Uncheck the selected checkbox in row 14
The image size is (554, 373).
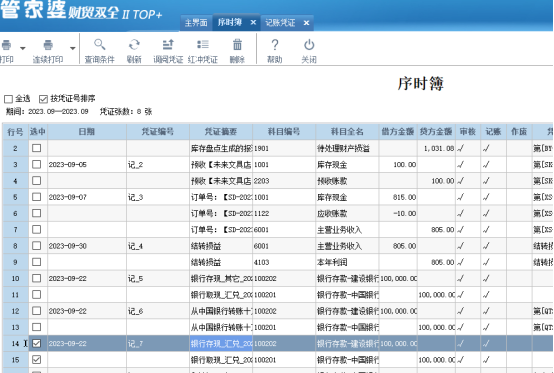point(36,343)
